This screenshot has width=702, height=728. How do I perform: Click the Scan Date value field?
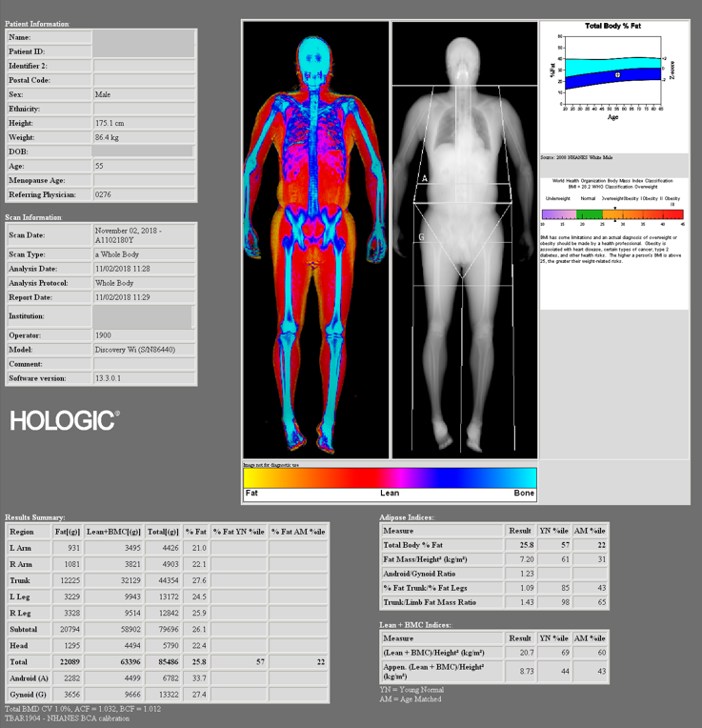144,234
